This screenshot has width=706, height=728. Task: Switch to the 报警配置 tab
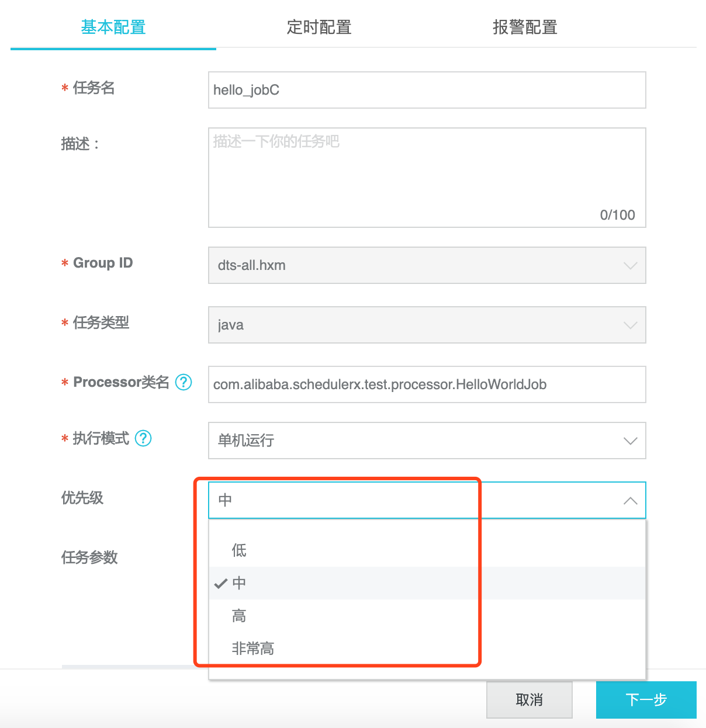524,27
